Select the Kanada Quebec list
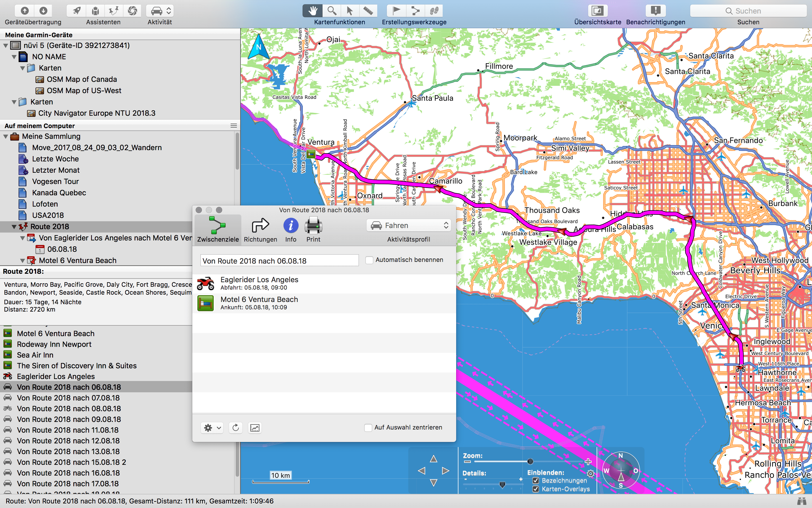This screenshot has width=812, height=508. (x=59, y=193)
